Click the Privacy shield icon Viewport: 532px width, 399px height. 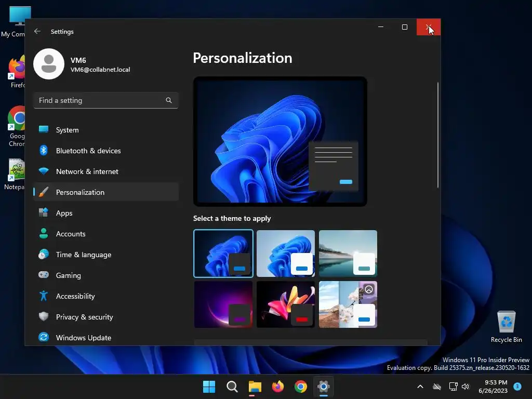(x=44, y=316)
